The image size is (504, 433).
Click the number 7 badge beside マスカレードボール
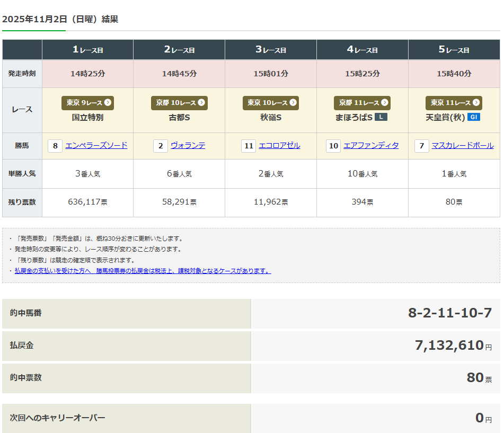coord(421,146)
